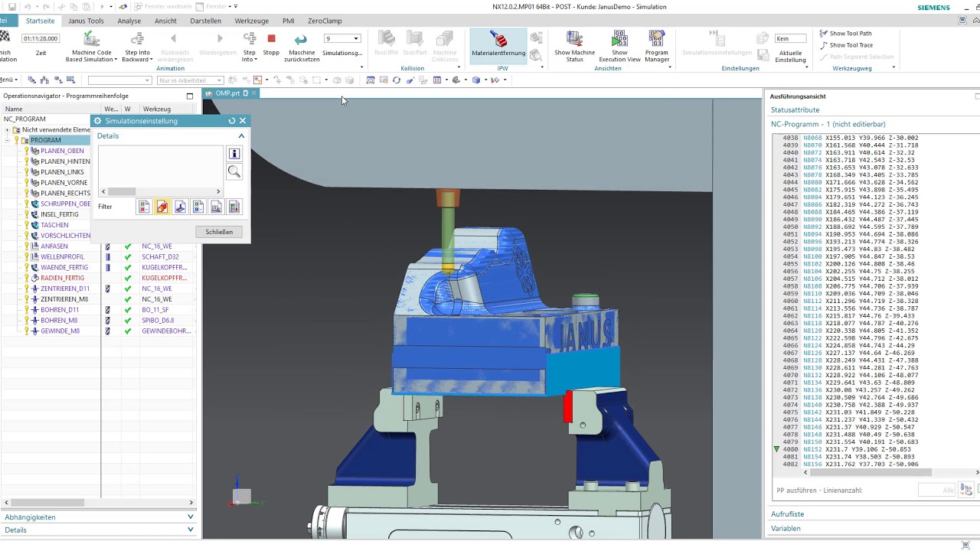
Task: Select the BOHREN_D11 operation
Action: [x=60, y=310]
